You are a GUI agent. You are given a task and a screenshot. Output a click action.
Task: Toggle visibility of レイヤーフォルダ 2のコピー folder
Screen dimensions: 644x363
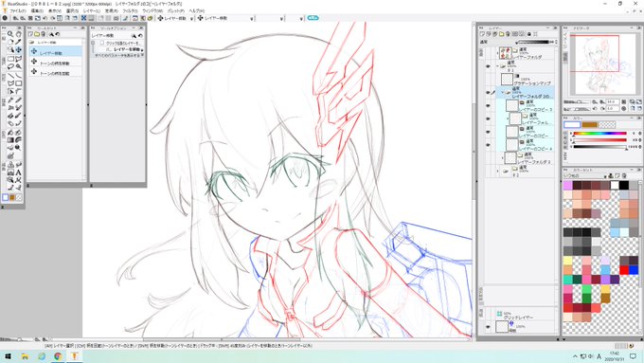[x=488, y=93]
